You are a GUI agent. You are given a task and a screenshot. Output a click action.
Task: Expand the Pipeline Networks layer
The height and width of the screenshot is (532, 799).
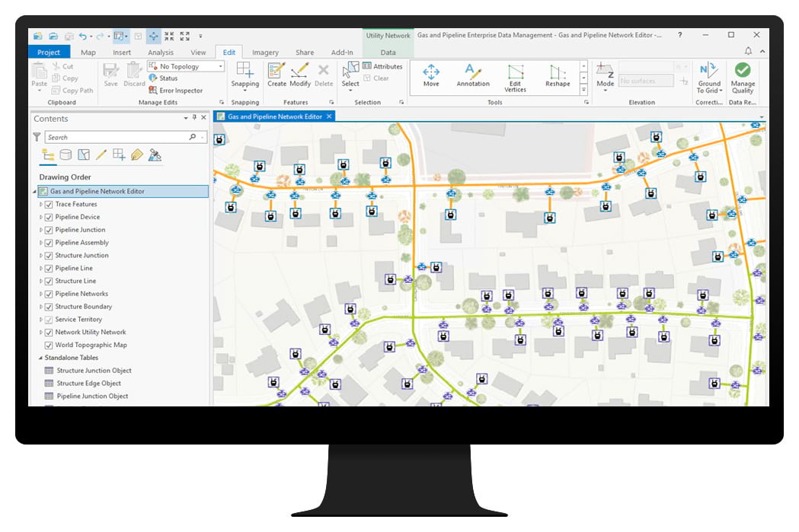click(x=41, y=294)
